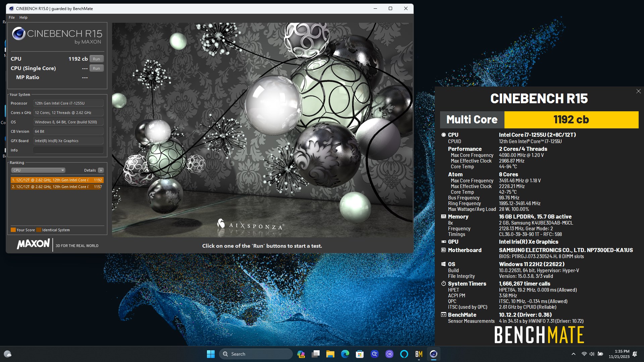The image size is (644, 362).
Task: Click the AIXSPONZA logo in render
Action: pos(251,224)
